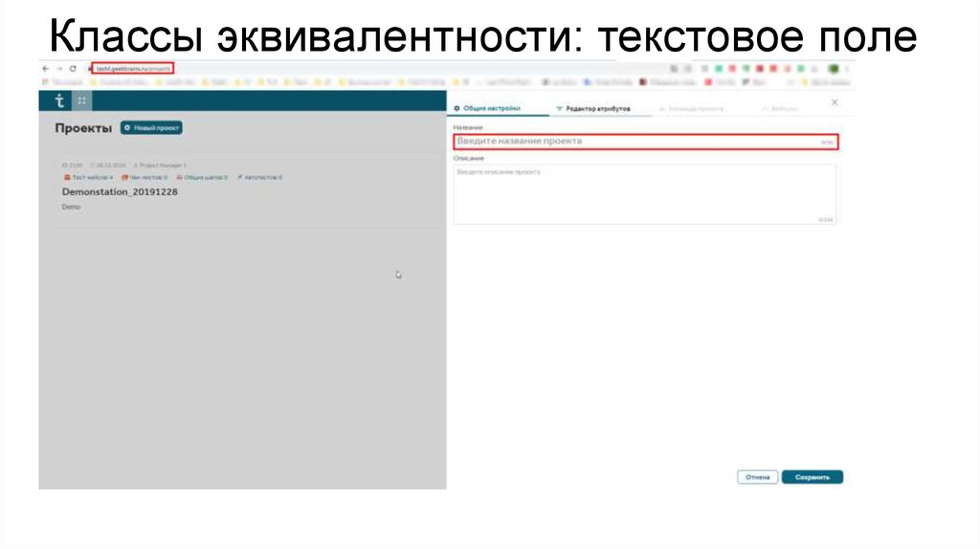Click the 'Новый проект' button
This screenshot has height=549, width=980.
151,128
